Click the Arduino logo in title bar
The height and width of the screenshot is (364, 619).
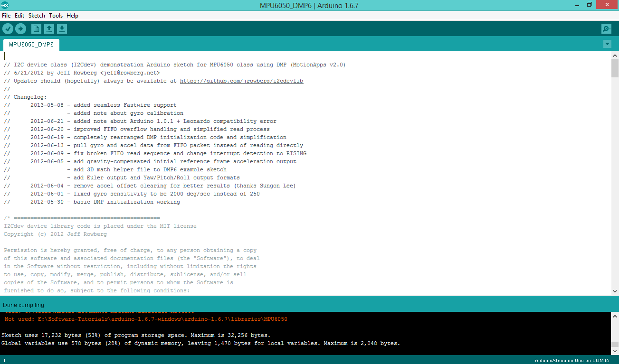coord(5,5)
